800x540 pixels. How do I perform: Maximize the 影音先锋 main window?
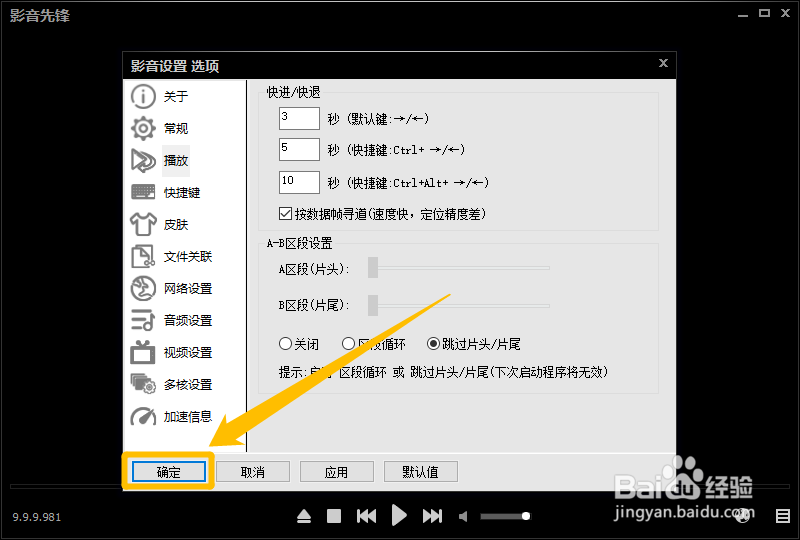tap(764, 13)
